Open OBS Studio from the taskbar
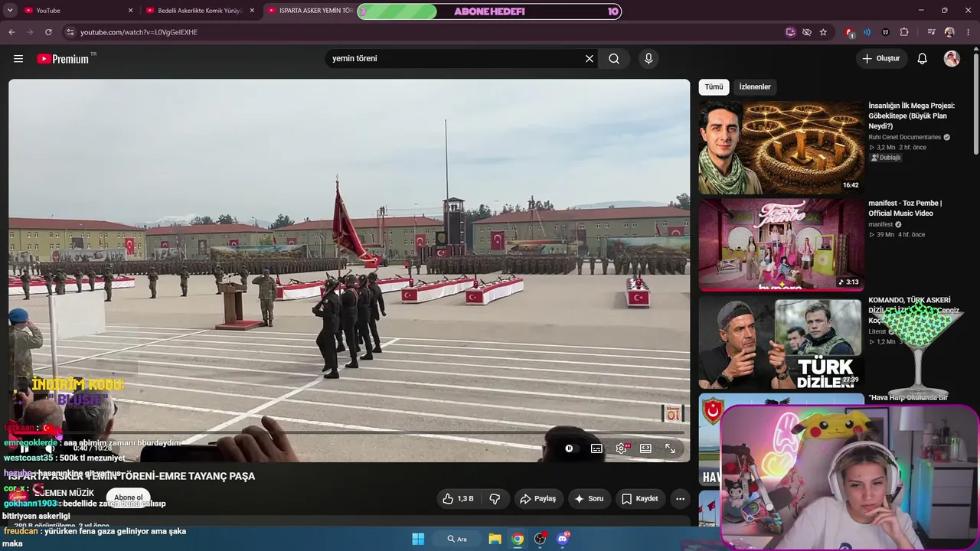This screenshot has height=551, width=980. pos(541,539)
